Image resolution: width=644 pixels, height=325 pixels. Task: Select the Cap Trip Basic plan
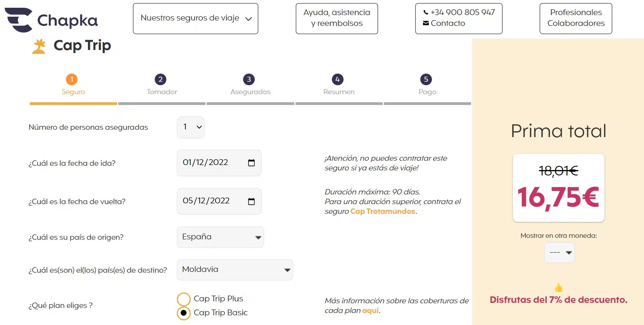tap(184, 313)
